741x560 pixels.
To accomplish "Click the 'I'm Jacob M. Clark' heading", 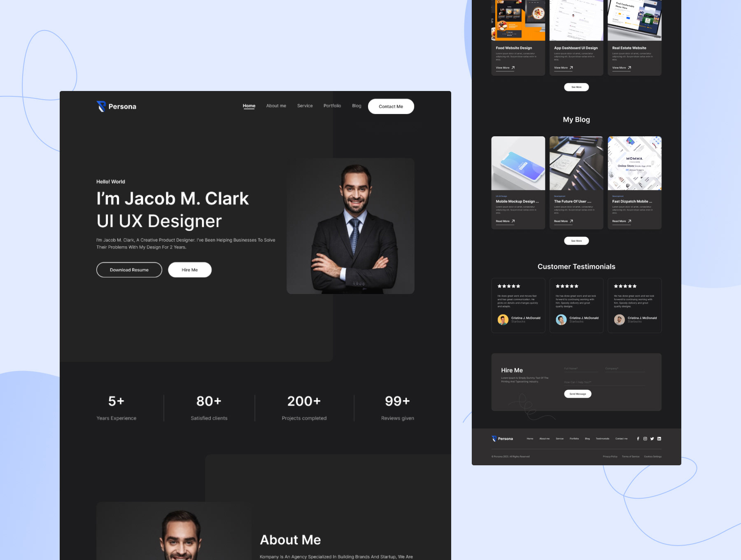I will tap(172, 198).
